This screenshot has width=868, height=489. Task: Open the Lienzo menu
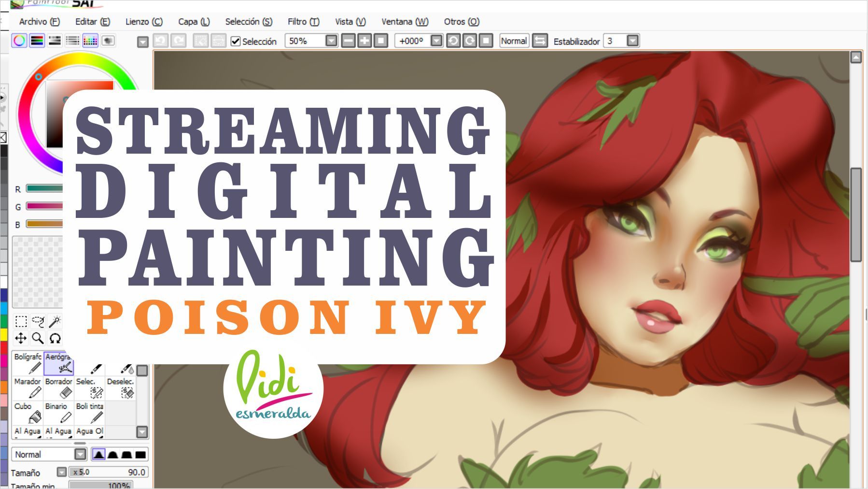coord(144,22)
